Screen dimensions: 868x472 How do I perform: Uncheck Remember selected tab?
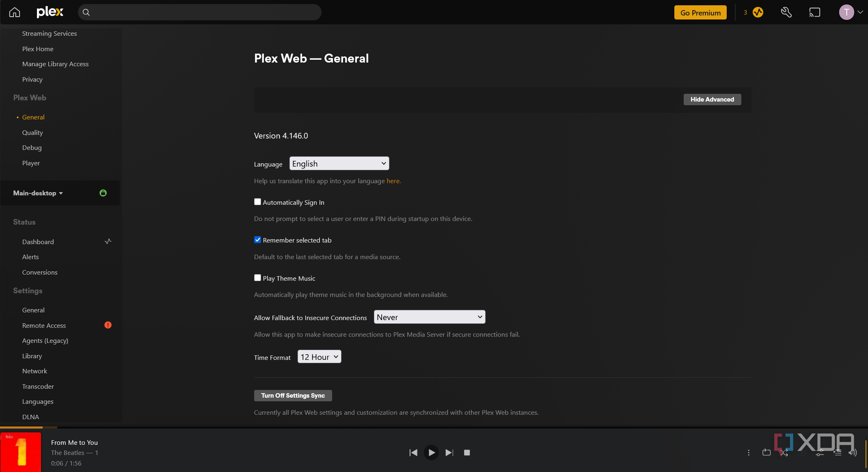257,240
